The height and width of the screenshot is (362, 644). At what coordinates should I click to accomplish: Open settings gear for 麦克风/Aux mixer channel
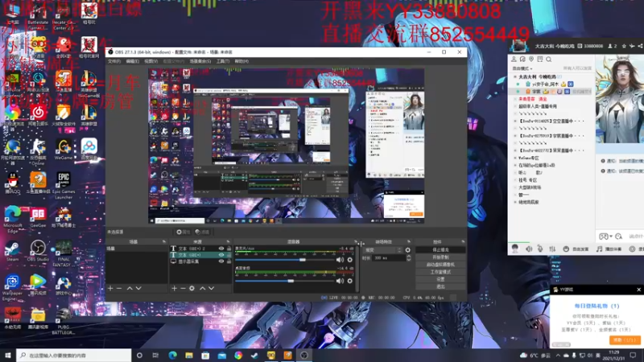350,260
